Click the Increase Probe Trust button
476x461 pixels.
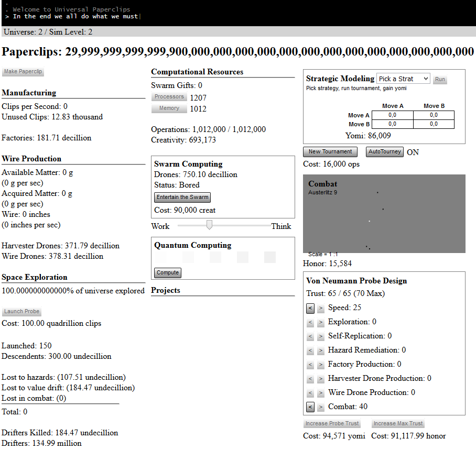pyautogui.click(x=332, y=424)
